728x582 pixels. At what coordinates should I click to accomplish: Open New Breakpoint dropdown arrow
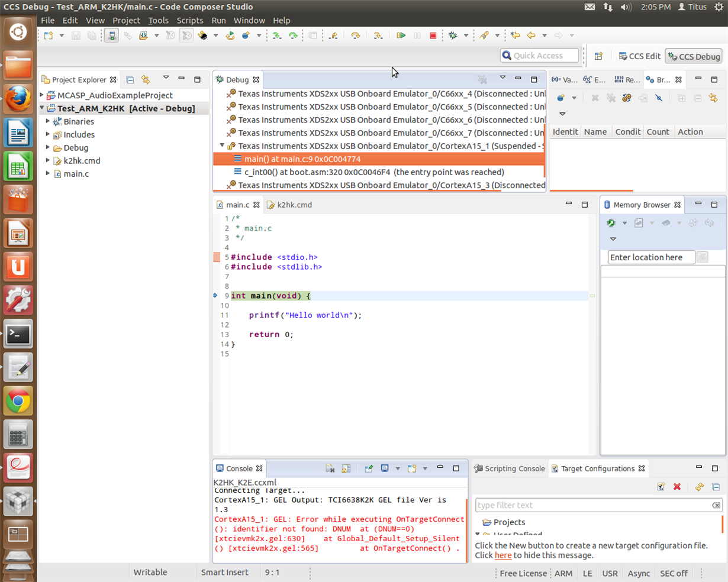coord(574,98)
